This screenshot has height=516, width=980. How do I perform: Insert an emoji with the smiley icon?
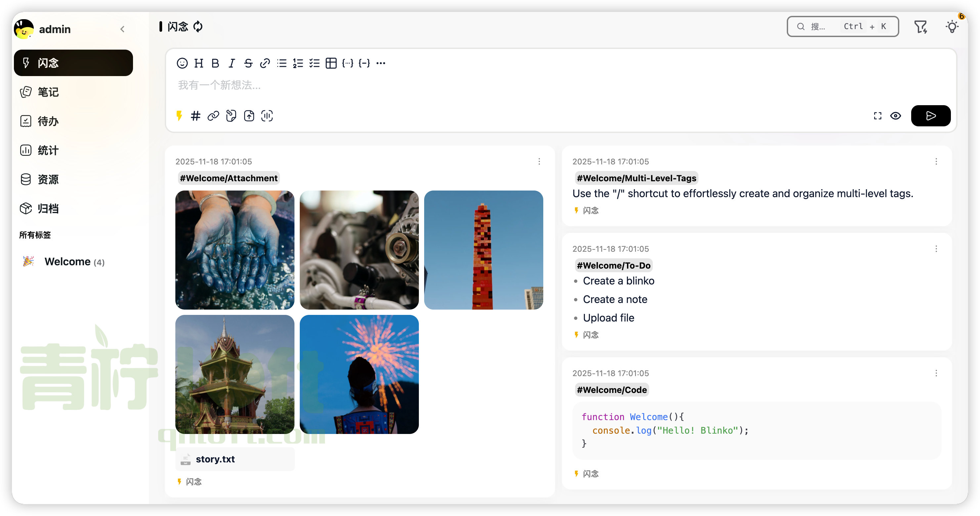pos(182,63)
